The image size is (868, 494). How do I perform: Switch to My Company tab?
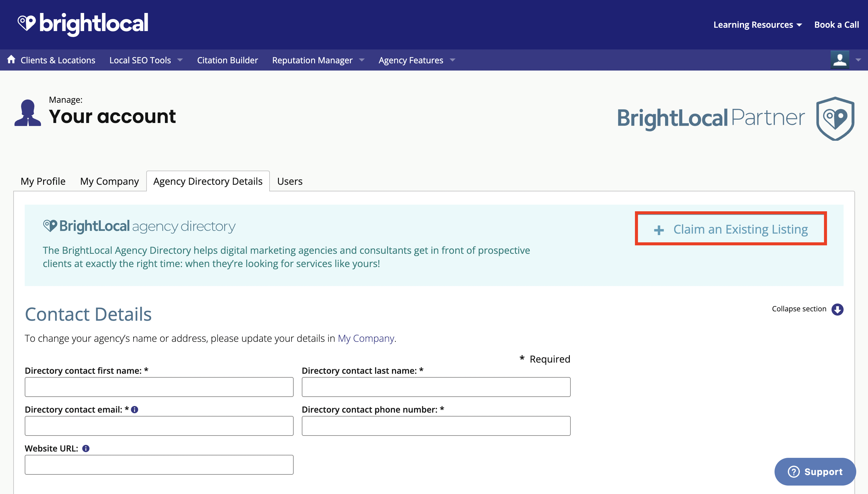pos(109,181)
